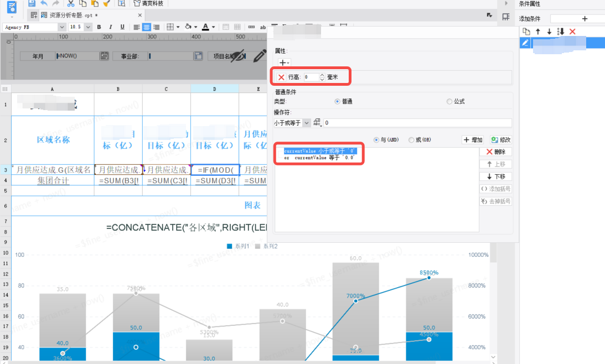The height and width of the screenshot is (364, 605).
Task: Open the 清爽科技 theme menu
Action: point(148,3)
